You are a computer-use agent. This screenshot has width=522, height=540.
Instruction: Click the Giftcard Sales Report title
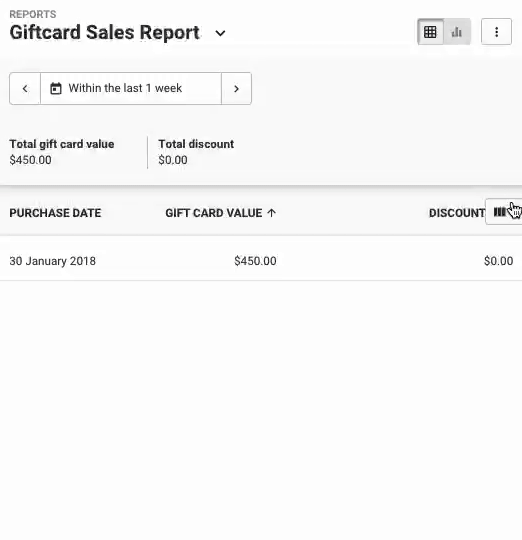[104, 33]
